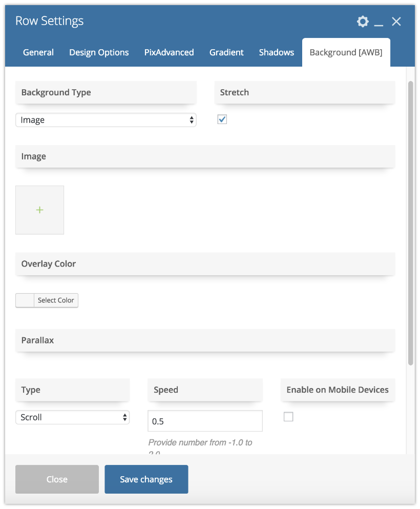
Task: Open the settings gear icon in header
Action: pyautogui.click(x=363, y=22)
